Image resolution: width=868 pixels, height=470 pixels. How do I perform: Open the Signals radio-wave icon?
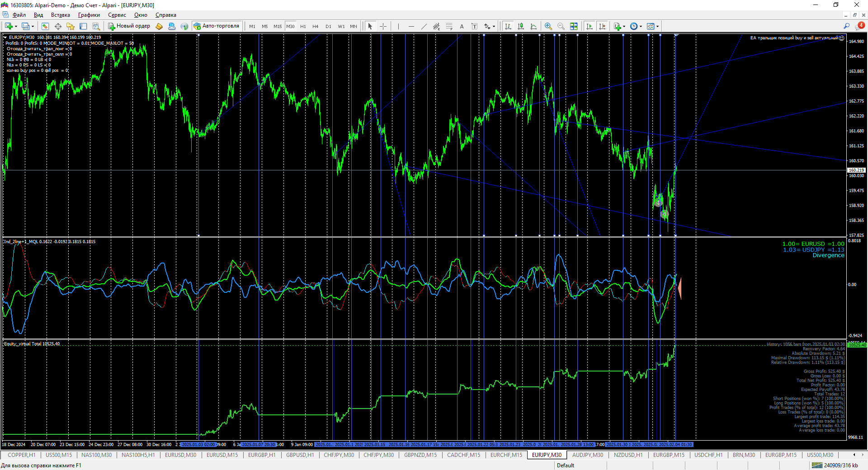184,26
